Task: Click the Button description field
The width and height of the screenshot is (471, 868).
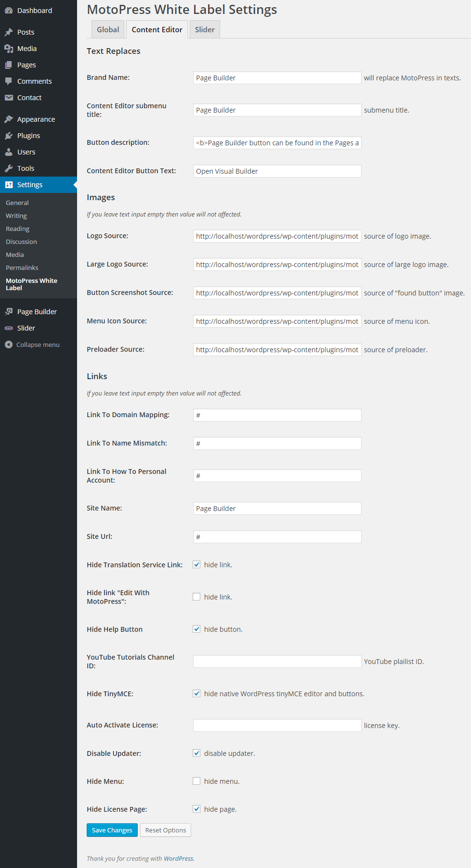Action: 277,143
